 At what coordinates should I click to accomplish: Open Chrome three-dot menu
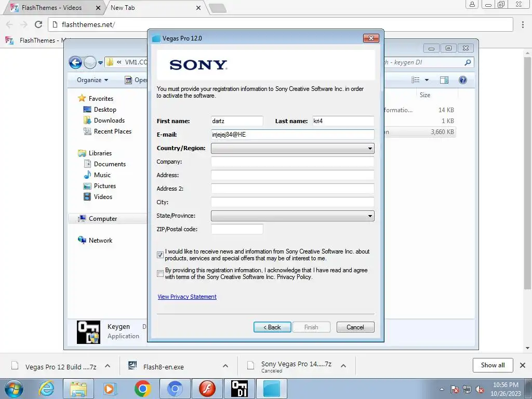click(523, 24)
